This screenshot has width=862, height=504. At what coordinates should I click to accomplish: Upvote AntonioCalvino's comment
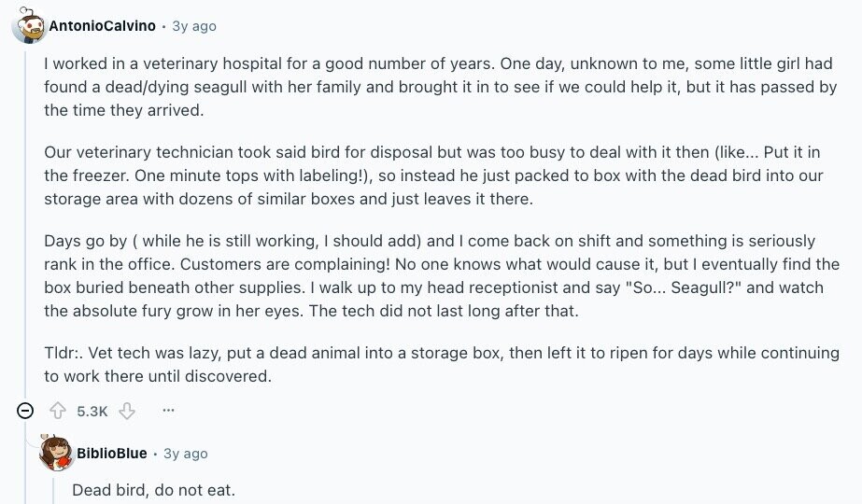coord(58,411)
